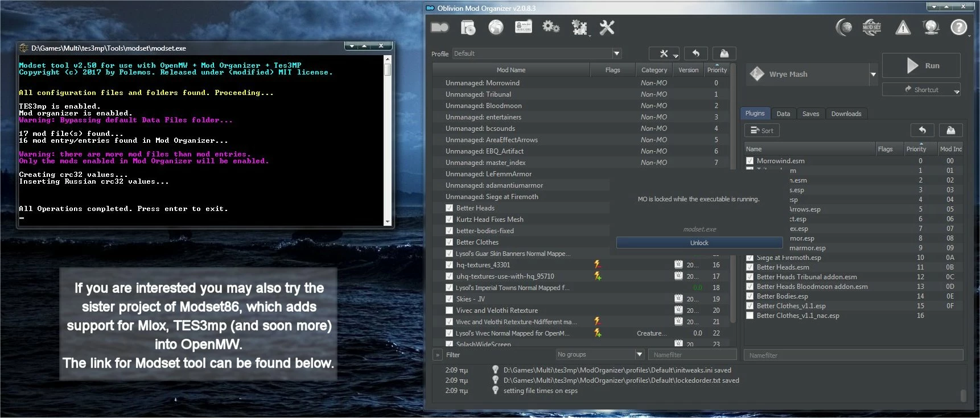Click the Sort button in Plugins panel
The height and width of the screenshot is (418, 980).
[761, 130]
